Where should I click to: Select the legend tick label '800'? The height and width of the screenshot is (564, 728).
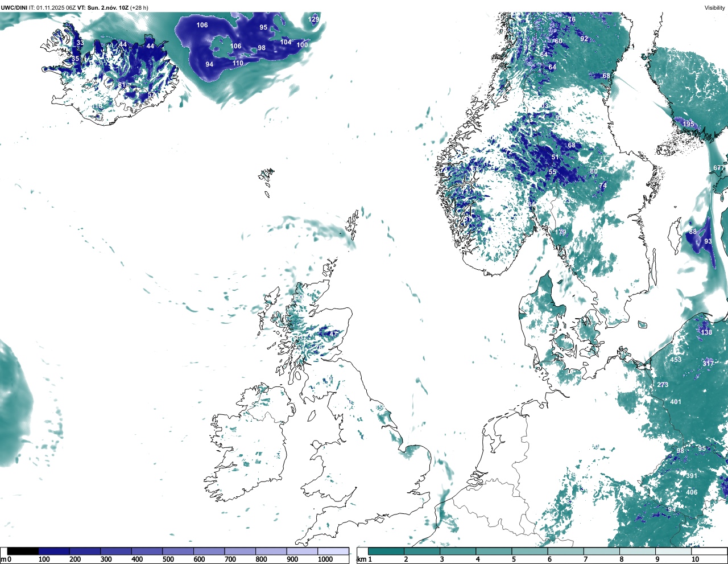(261, 559)
